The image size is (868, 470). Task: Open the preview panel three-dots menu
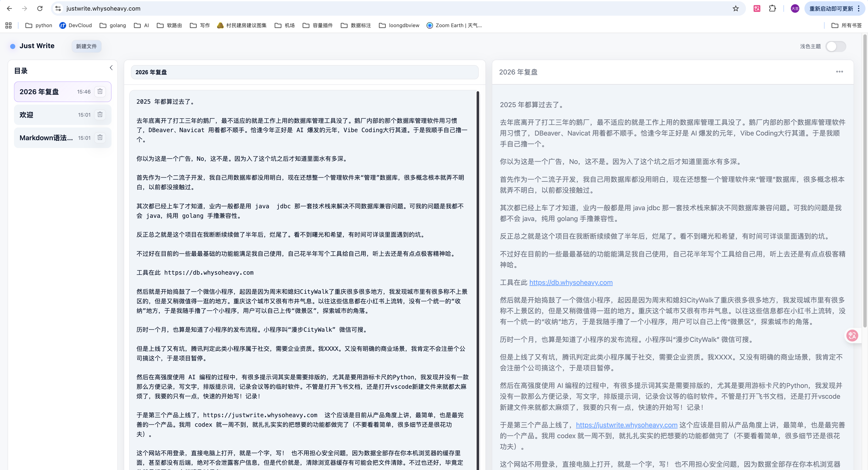pyautogui.click(x=839, y=72)
